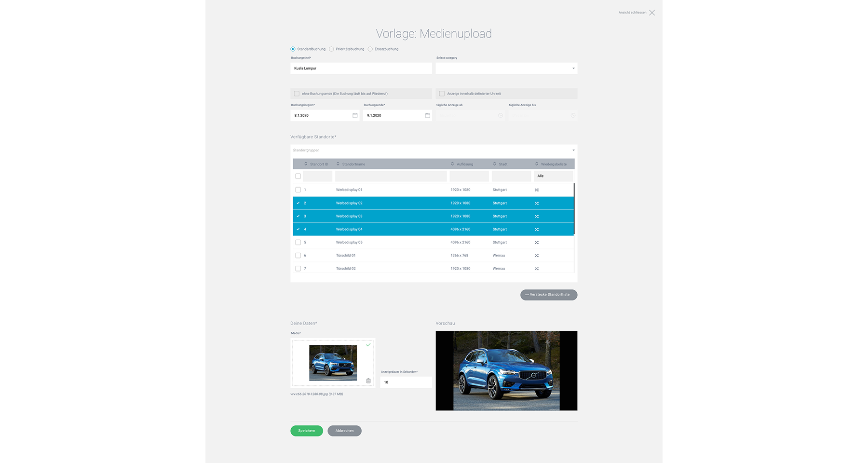
Task: Toggle select-all locations checkbox
Action: (298, 176)
